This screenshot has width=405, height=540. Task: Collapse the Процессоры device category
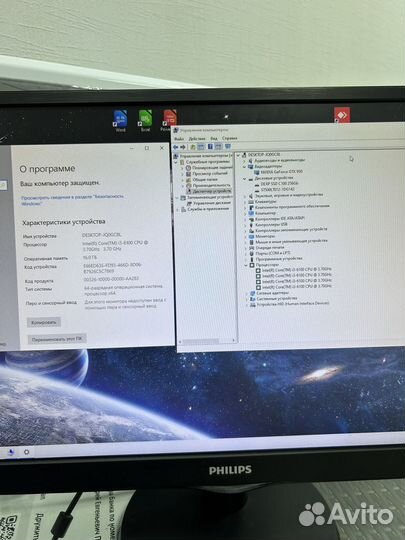click(x=247, y=265)
